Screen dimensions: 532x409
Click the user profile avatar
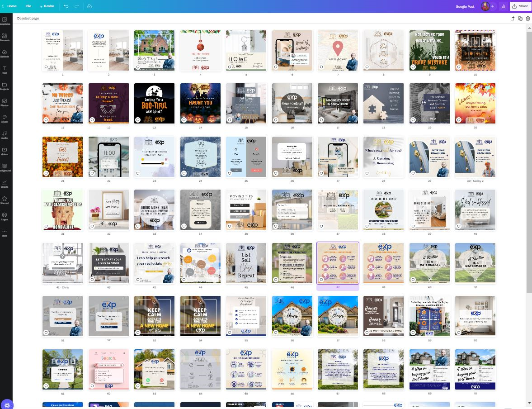[x=485, y=6]
